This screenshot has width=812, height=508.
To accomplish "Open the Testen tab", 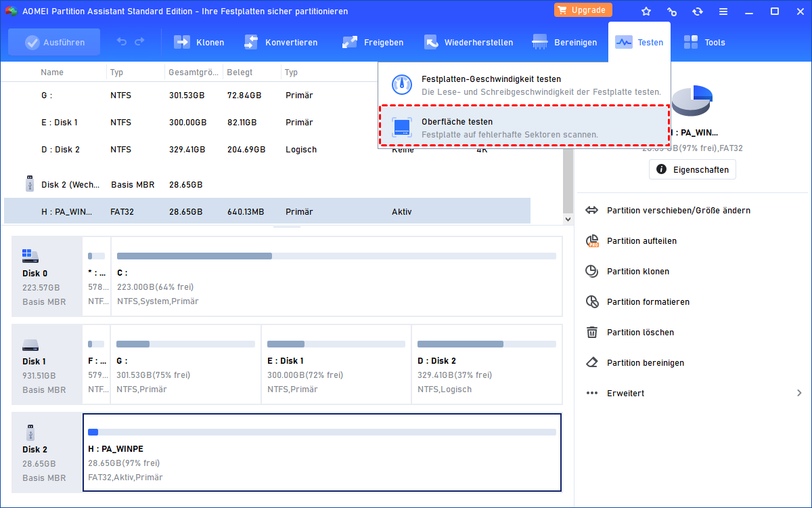I will (x=639, y=42).
